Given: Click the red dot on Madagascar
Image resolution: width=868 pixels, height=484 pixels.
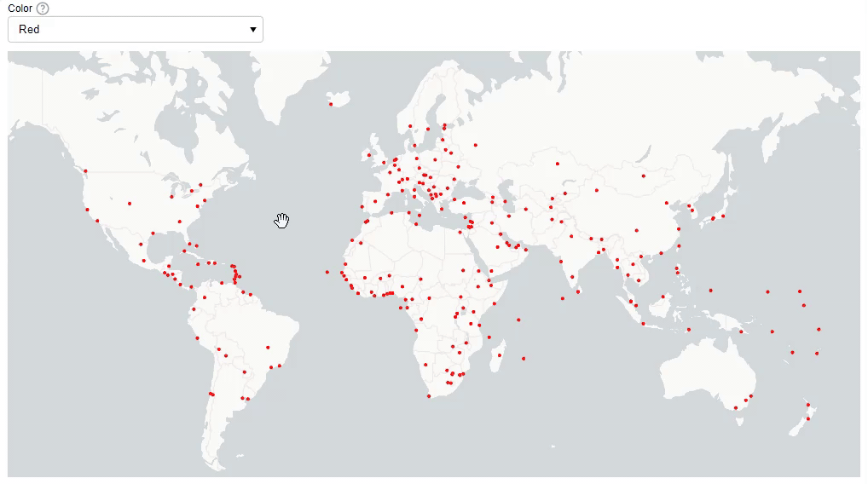Looking at the screenshot, I should [x=500, y=347].
